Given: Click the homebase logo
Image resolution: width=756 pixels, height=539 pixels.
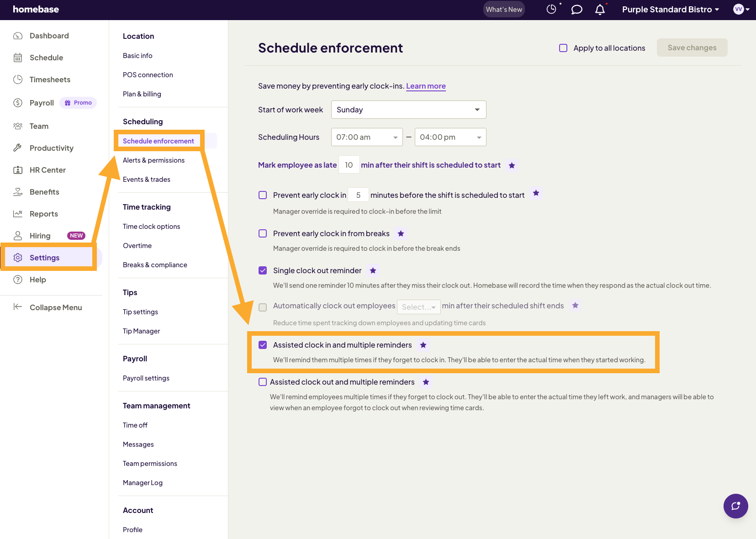Looking at the screenshot, I should point(36,9).
